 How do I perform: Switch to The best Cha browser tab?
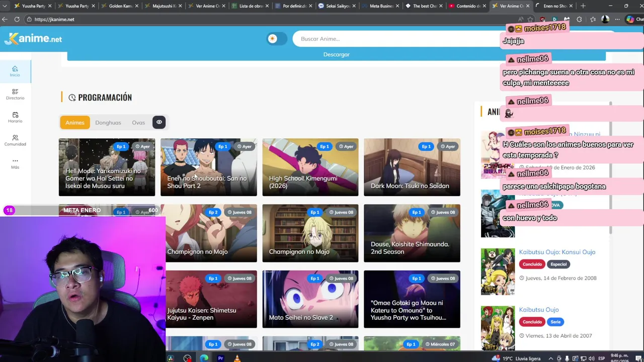tap(424, 6)
